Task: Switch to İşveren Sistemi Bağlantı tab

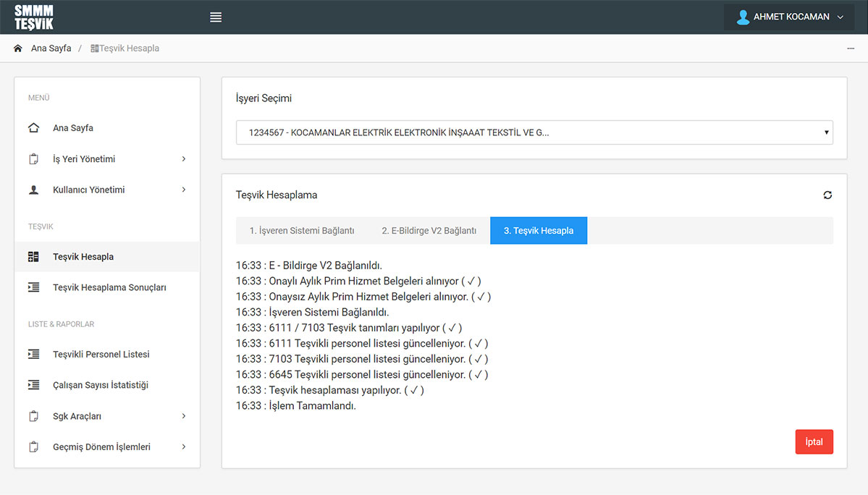Action: click(x=302, y=231)
